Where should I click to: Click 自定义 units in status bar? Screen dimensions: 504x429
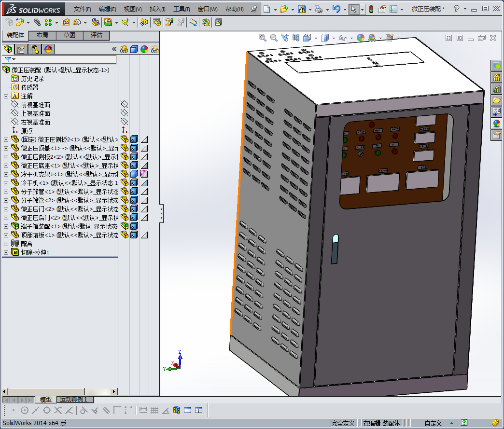pyautogui.click(x=433, y=423)
